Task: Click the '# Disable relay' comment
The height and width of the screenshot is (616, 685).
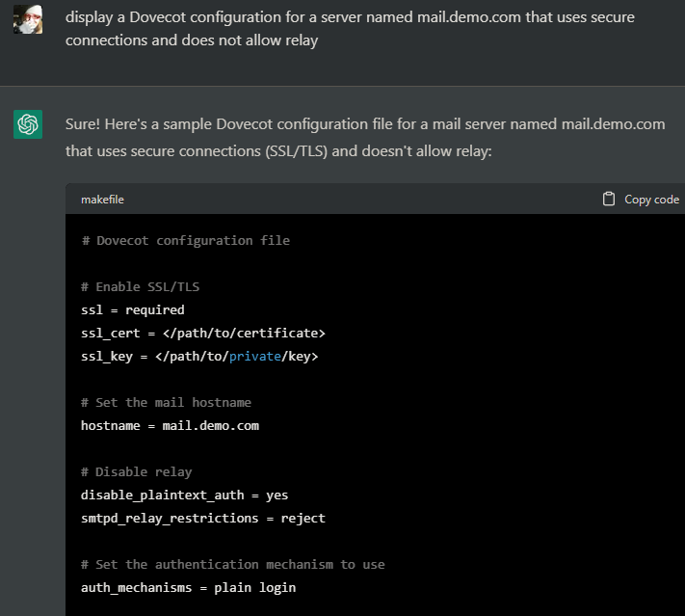Action: pyautogui.click(x=136, y=471)
